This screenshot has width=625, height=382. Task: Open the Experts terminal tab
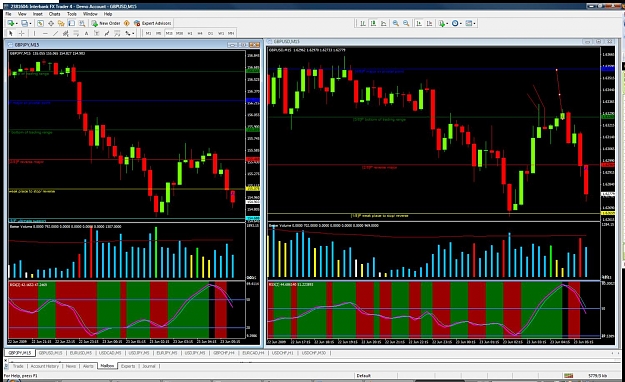tap(128, 366)
